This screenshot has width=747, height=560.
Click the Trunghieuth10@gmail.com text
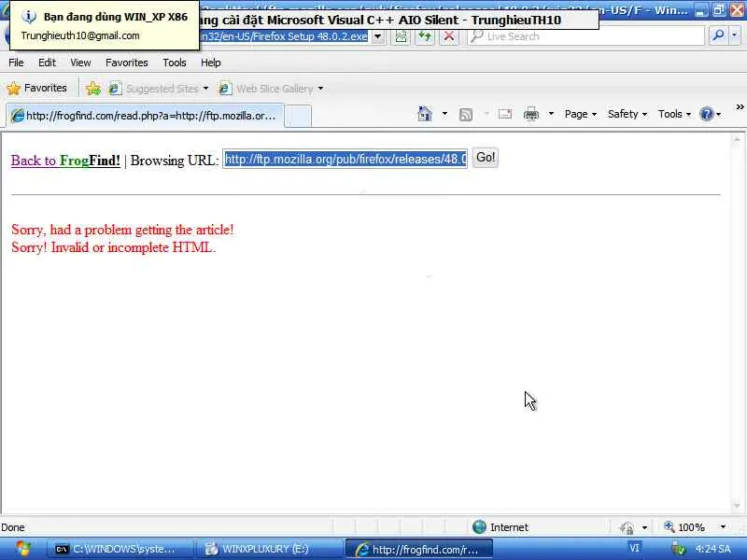(x=80, y=35)
